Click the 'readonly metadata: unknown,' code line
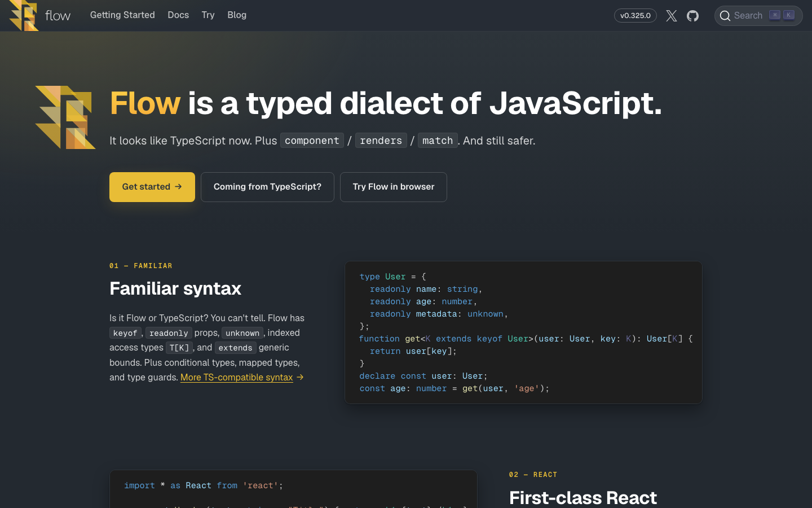Image resolution: width=812 pixels, height=508 pixels. pos(439,314)
